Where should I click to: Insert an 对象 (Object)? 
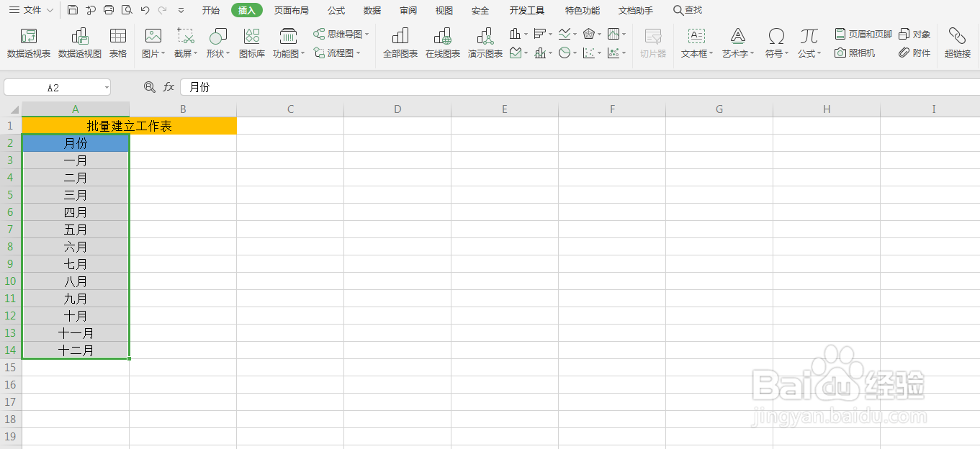(x=914, y=34)
